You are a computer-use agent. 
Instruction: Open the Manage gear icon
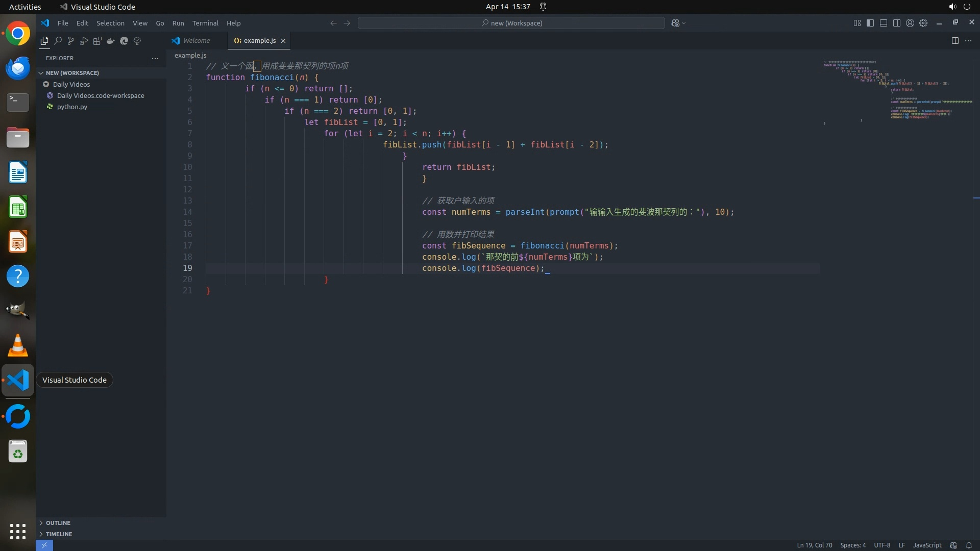pyautogui.click(x=923, y=23)
